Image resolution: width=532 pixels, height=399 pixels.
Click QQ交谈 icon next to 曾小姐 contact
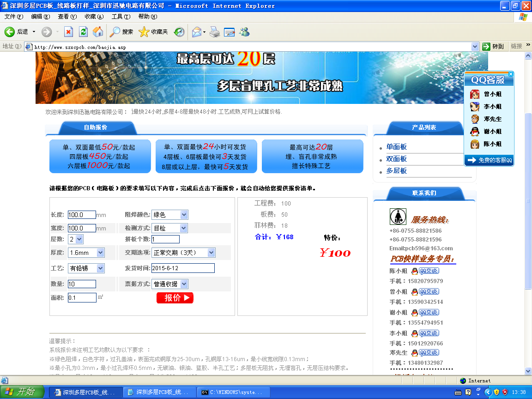click(x=425, y=291)
